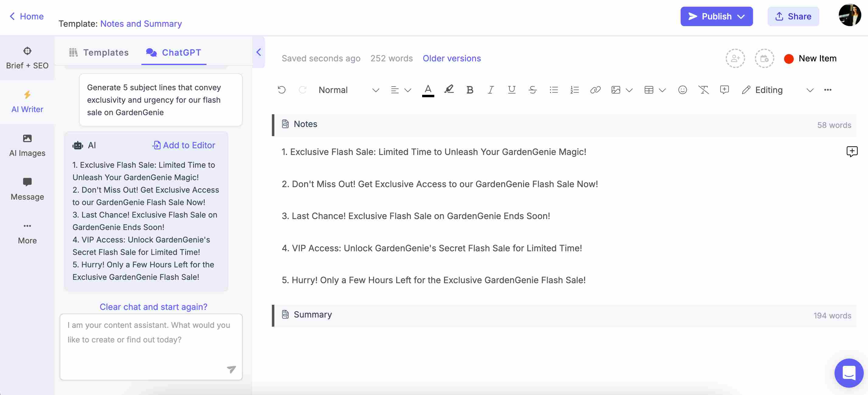Expand the table options arrow
This screenshot has width=868, height=395.
[x=662, y=90]
